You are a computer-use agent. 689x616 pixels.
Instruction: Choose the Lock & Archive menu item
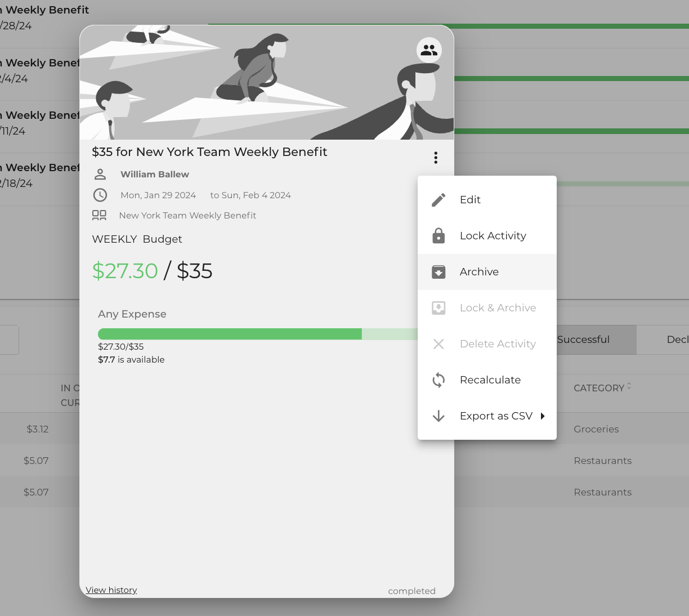pos(487,308)
